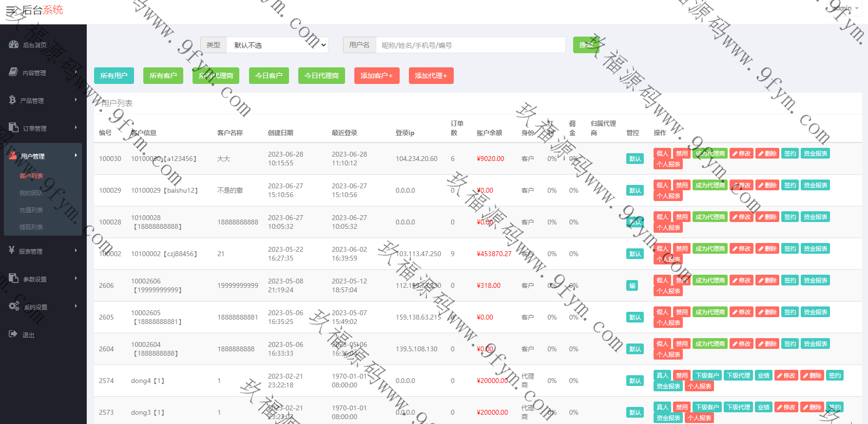
Task: Click the 订单管理 document icon
Action: pyautogui.click(x=14, y=128)
